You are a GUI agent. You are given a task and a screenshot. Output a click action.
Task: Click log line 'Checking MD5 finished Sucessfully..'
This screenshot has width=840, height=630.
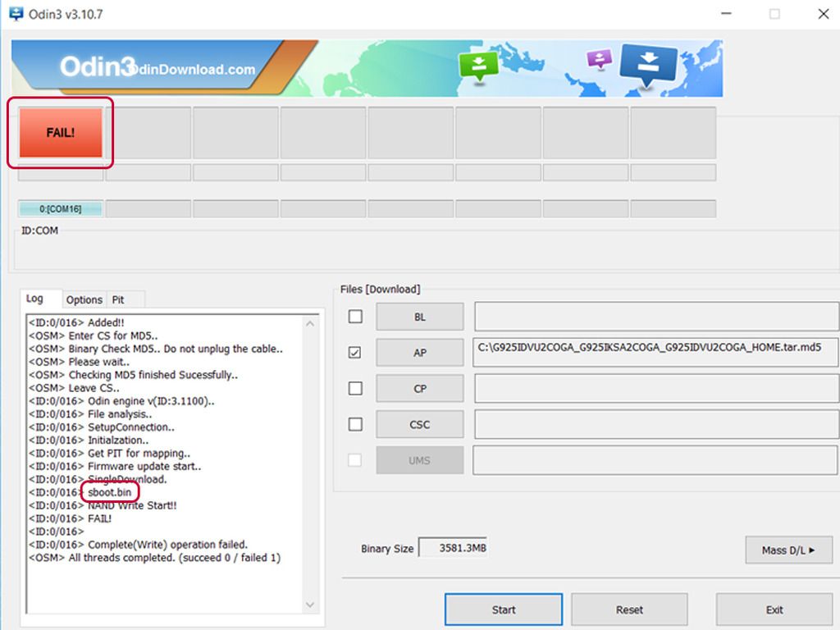153,375
